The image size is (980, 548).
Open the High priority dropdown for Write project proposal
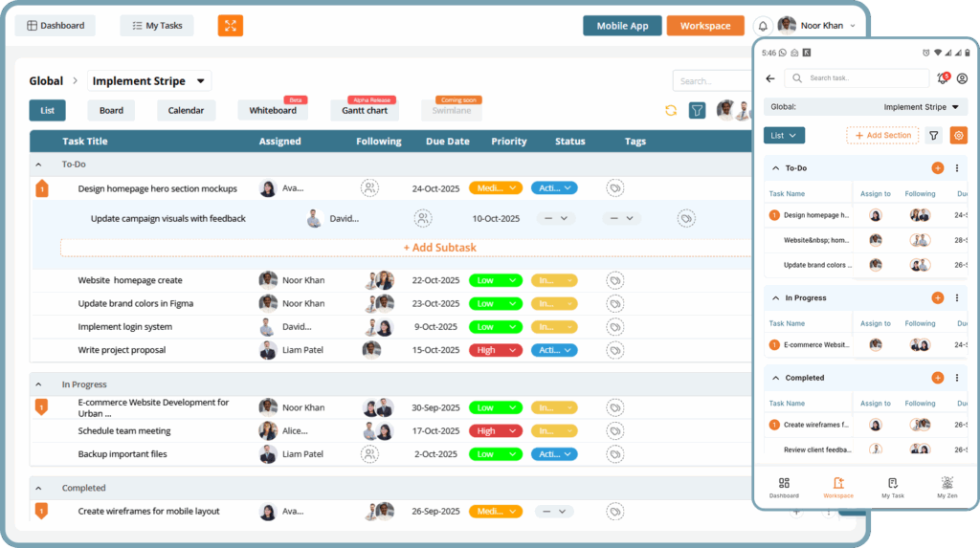495,350
